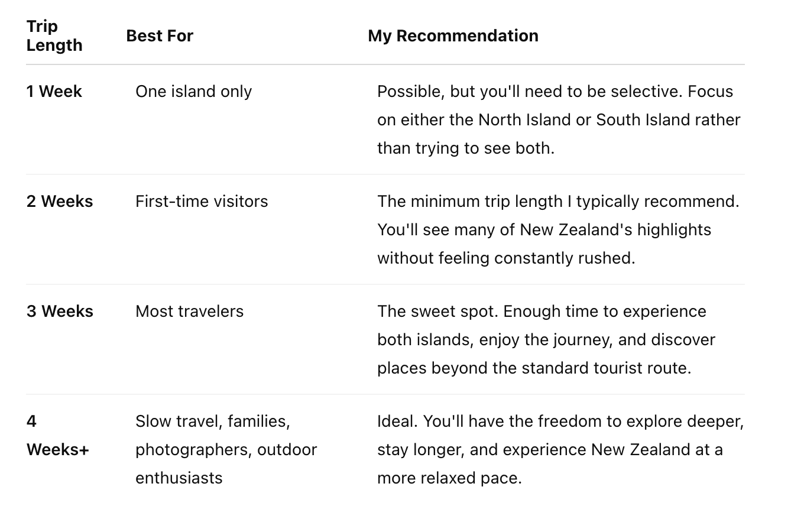
Task: Click the My Recommendation column header
Action: 453,35
